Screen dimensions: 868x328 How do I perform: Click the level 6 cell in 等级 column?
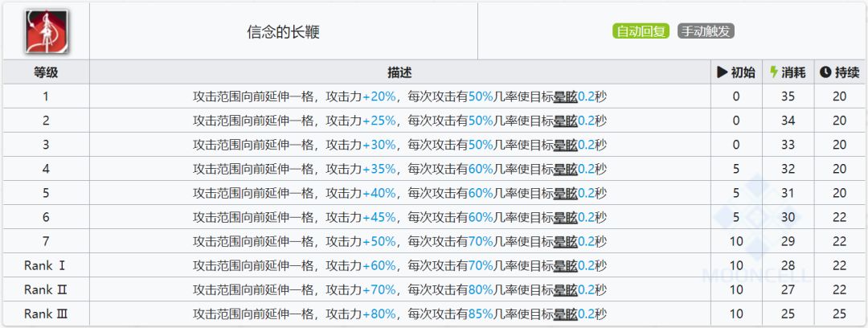(46, 217)
